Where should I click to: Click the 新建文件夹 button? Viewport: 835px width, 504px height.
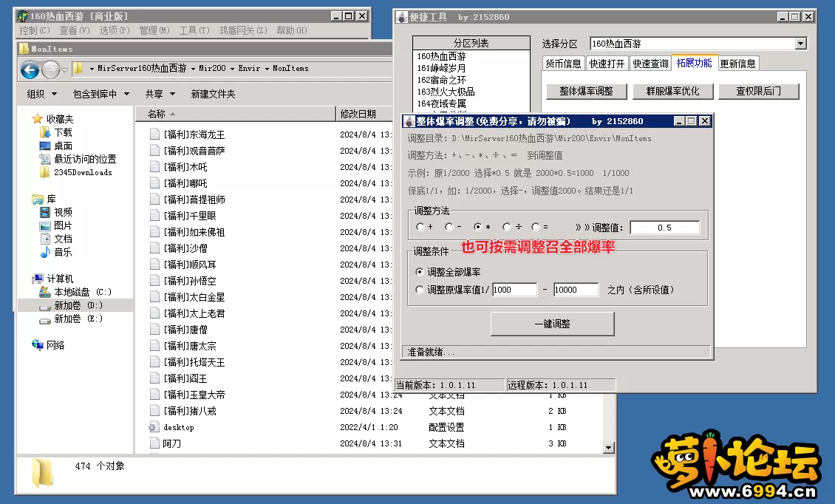[x=213, y=94]
